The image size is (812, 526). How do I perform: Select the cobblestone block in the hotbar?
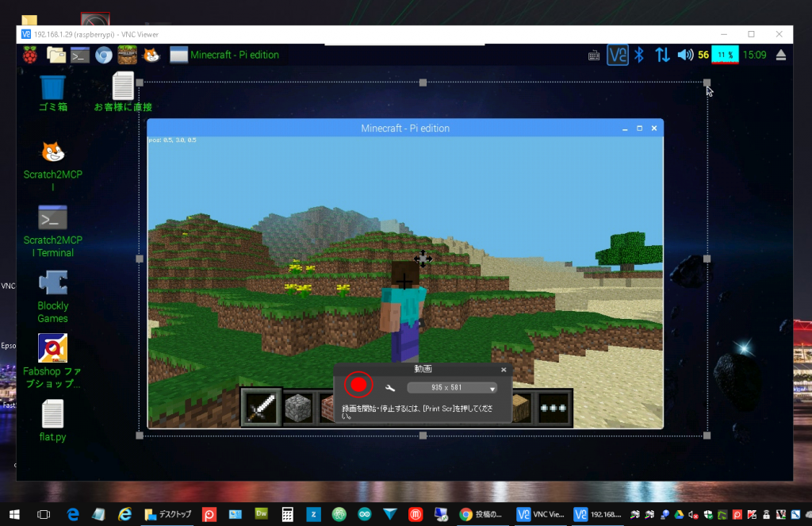[299, 408]
